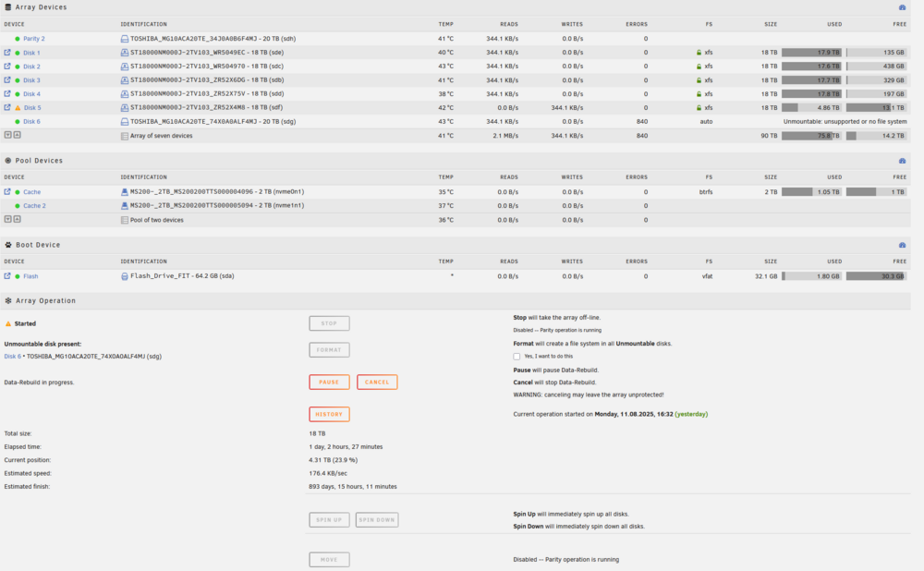Open the Pool Devices section dashboard icon
Screen dimensions: 924x571
click(902, 161)
